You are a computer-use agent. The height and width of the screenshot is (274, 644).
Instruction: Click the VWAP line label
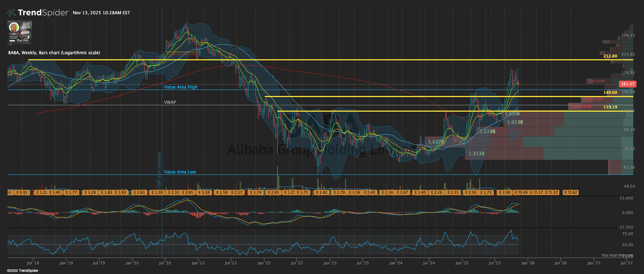tap(170, 102)
